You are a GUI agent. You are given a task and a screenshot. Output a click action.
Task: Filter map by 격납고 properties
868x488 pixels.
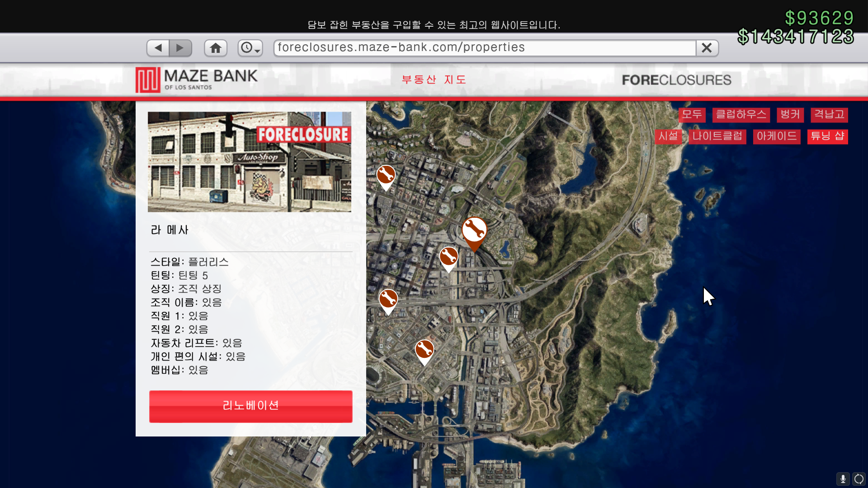coord(829,115)
